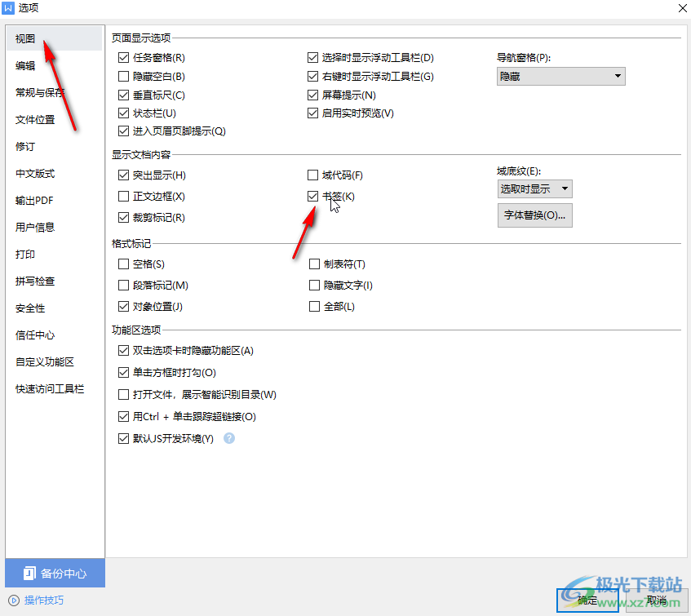Toggle the 任务窗格(R) checkbox
Image resolution: width=691 pixels, height=616 pixels.
pos(123,58)
